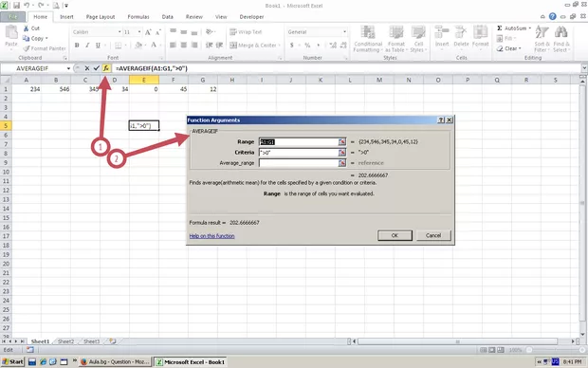
Task: Toggle Bold formatting in the Font group
Action: (77, 45)
